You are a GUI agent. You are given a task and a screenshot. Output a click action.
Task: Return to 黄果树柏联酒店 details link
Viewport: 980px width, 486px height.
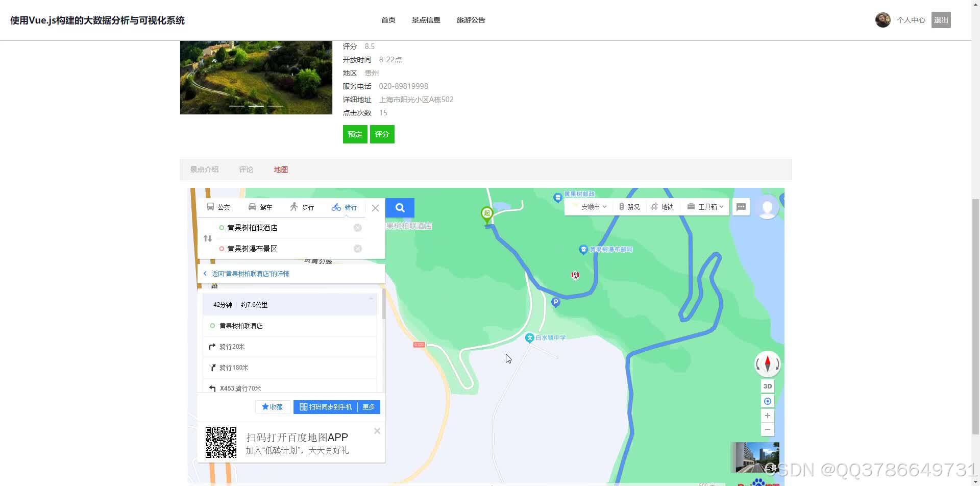247,274
